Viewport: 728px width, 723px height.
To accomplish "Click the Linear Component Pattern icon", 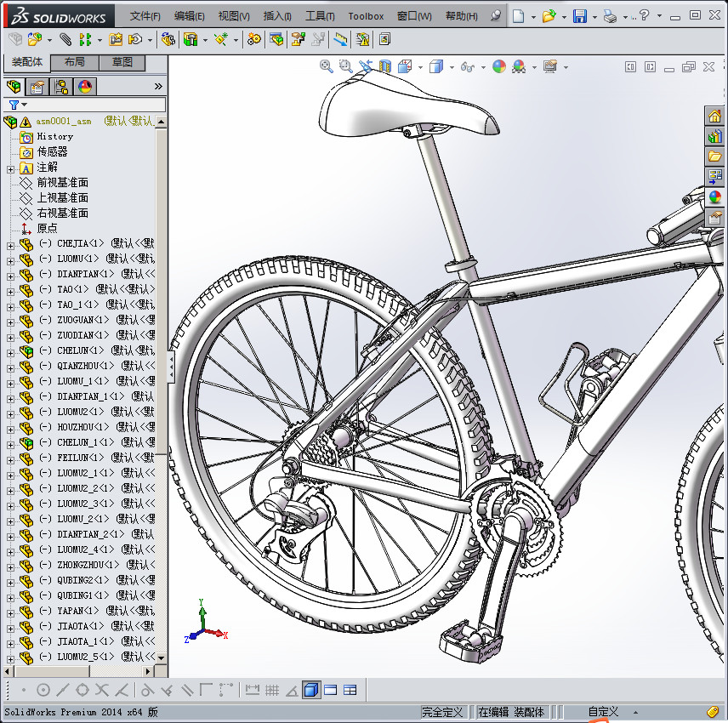I will pos(85,39).
